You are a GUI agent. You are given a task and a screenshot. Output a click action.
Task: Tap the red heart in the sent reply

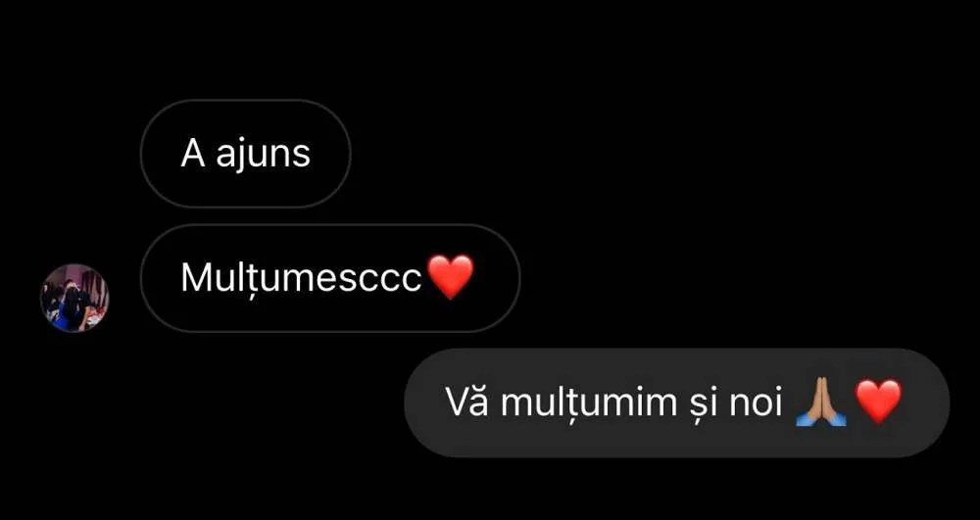click(x=878, y=402)
